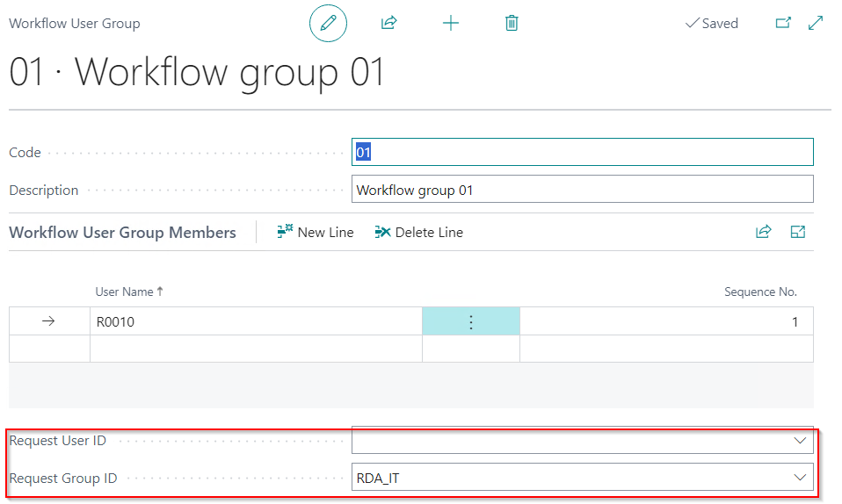
Task: Sort by the User Name column header
Action: click(x=129, y=292)
